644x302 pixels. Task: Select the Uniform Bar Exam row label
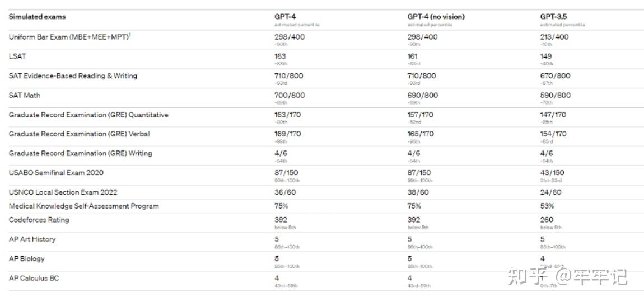pos(68,37)
